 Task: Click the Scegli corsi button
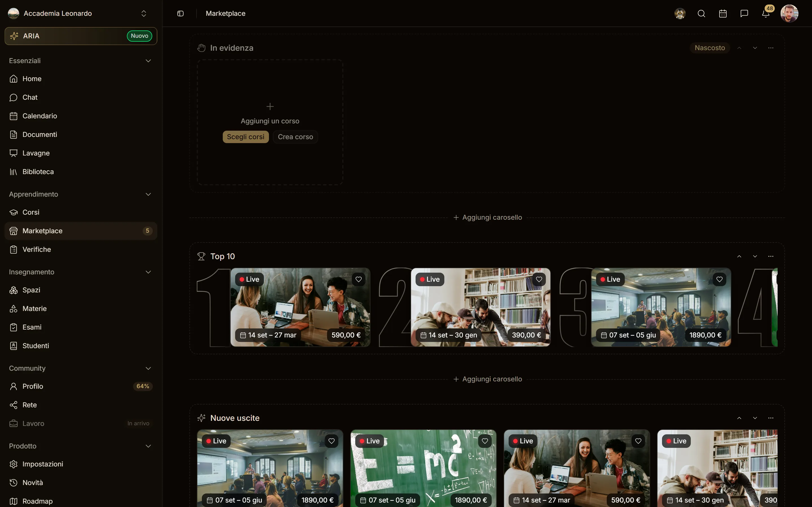[246, 137]
